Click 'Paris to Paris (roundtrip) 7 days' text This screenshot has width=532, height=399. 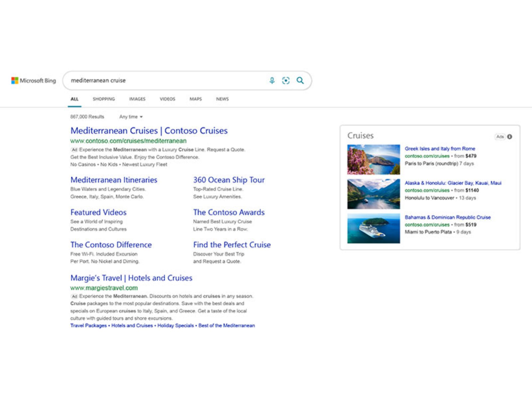439,164
